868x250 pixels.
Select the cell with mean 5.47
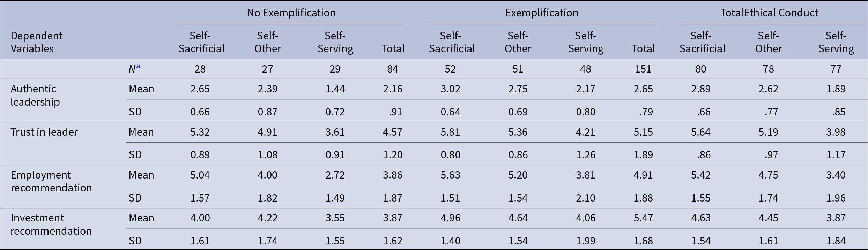[x=643, y=218]
